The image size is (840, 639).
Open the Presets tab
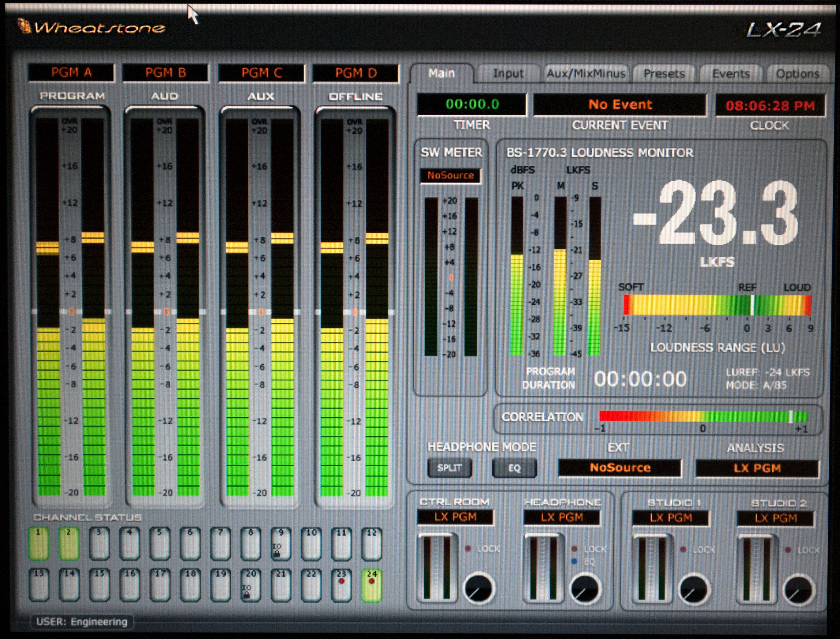pyautogui.click(x=664, y=74)
